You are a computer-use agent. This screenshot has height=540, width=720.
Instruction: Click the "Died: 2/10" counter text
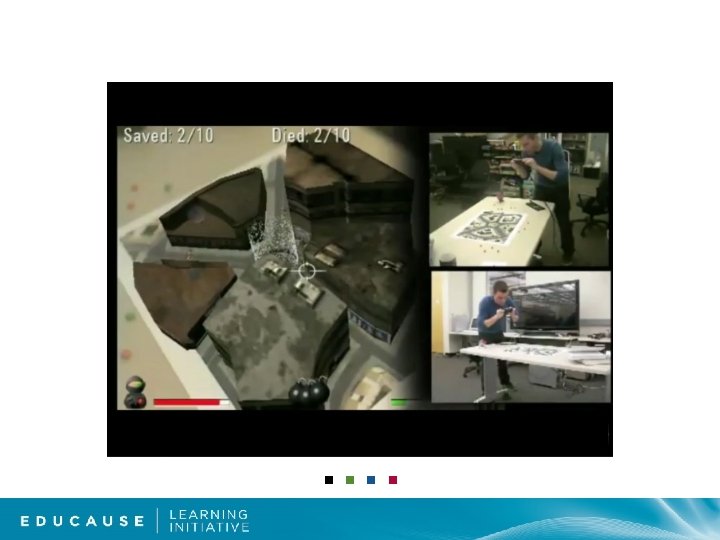310,135
